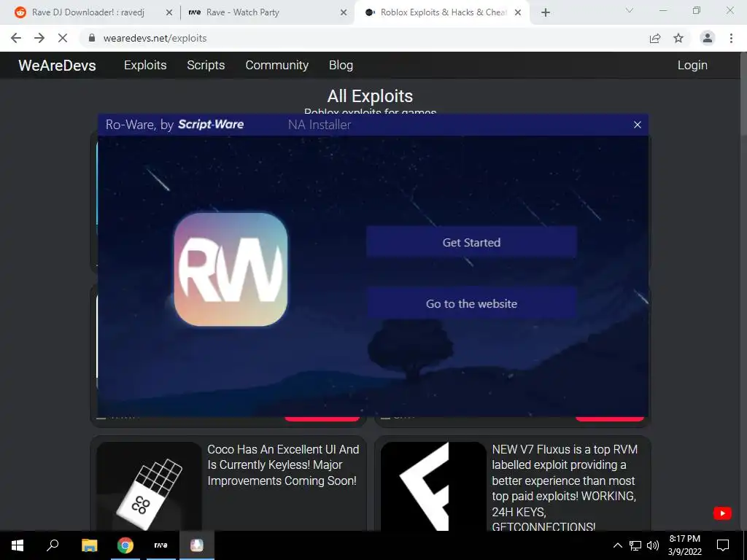Click the All Exploits heading

[x=370, y=96]
